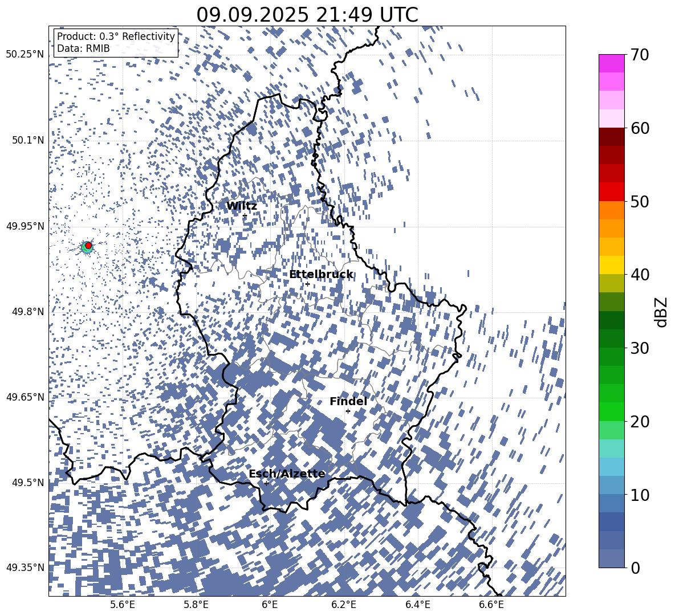
Task: Click the Product: 0.3° Reflectivity text
Action: pos(116,36)
